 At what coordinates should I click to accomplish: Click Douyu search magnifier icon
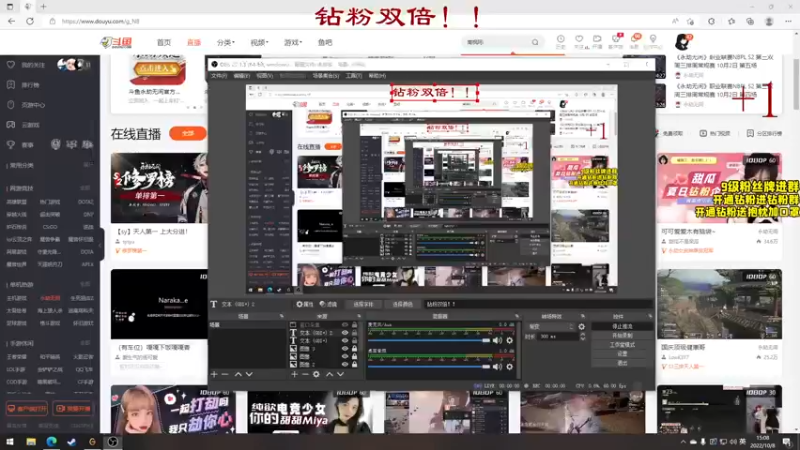tap(535, 42)
